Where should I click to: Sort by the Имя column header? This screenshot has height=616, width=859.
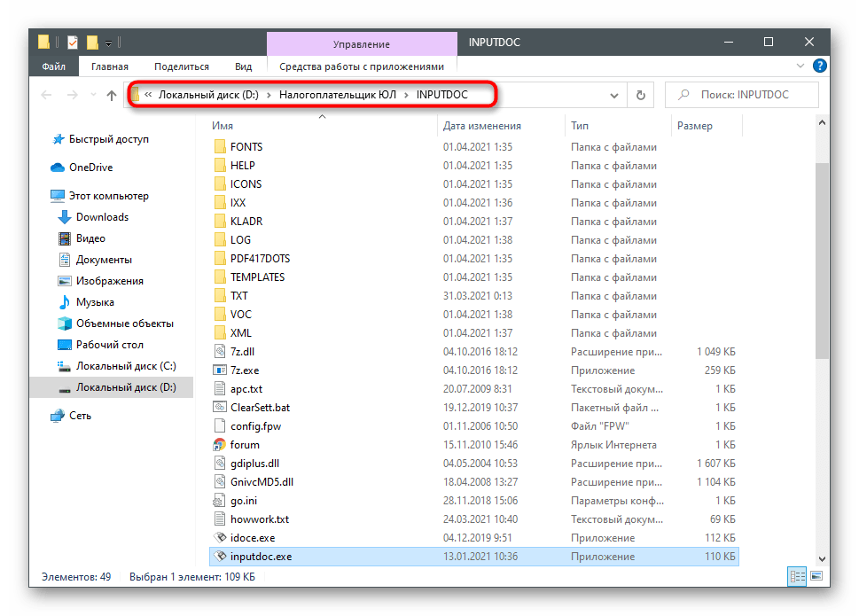[223, 125]
